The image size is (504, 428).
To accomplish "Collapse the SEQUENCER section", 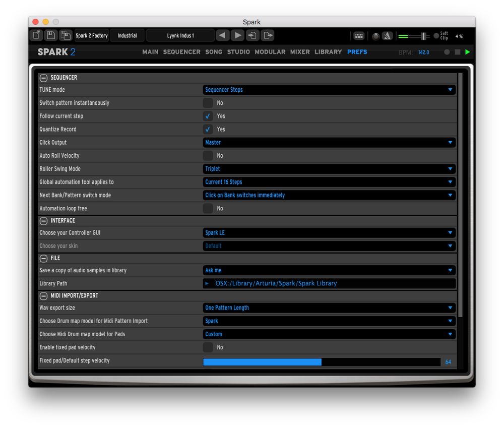I will pos(44,78).
